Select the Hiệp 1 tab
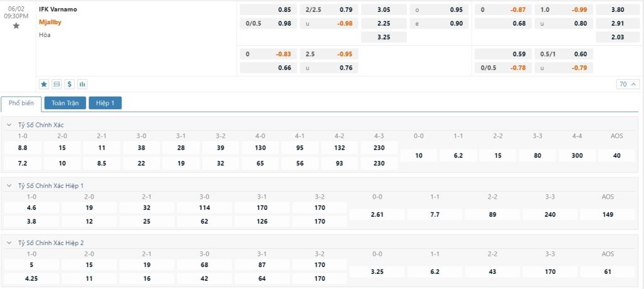Image resolution: width=644 pixels, height=289 pixels. pos(105,103)
